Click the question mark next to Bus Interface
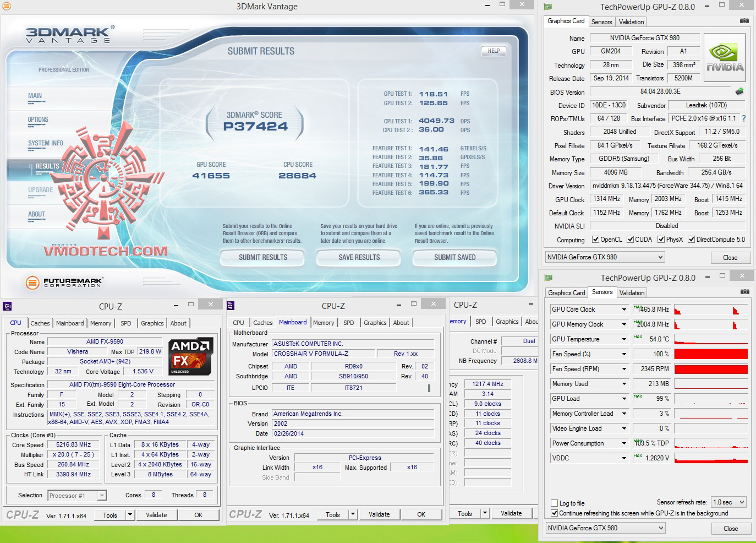 coord(744,118)
